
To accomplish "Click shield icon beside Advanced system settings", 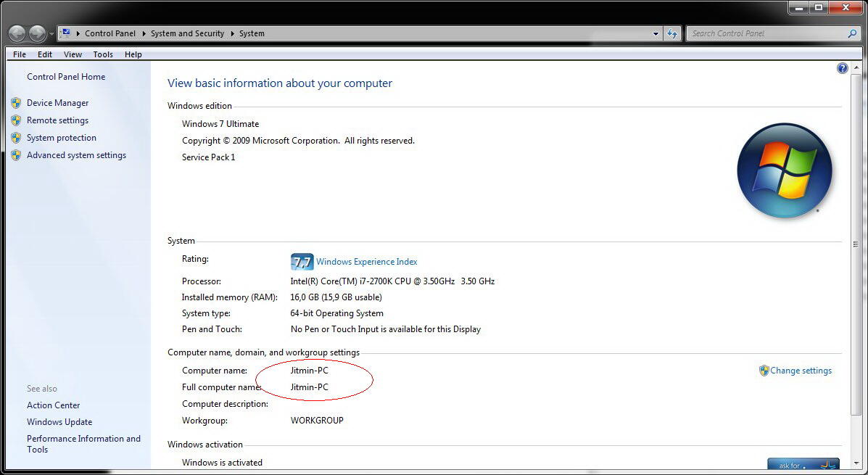I will [x=16, y=155].
